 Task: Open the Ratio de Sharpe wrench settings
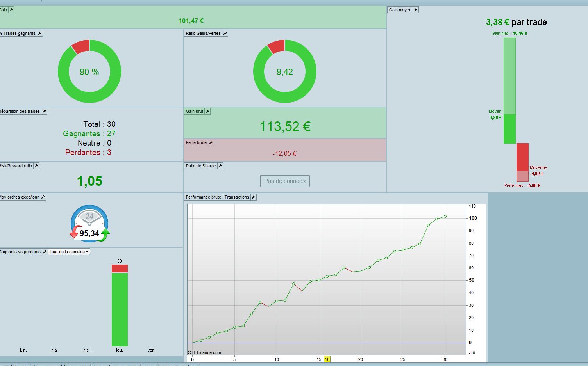220,166
